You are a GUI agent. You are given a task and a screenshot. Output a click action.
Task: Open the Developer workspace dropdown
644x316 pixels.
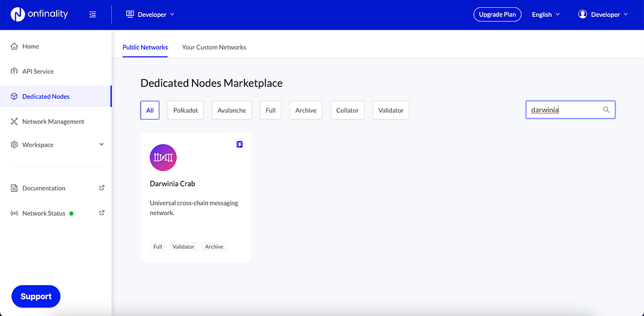150,15
